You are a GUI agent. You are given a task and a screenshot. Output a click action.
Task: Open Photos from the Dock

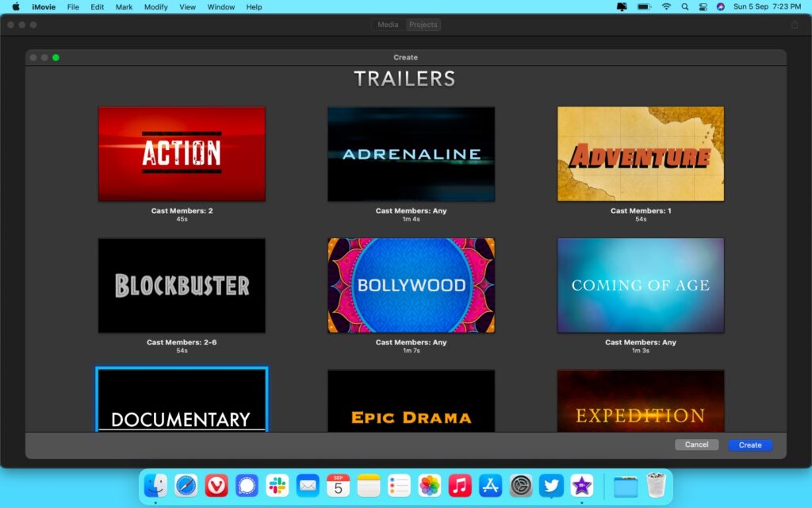(429, 487)
